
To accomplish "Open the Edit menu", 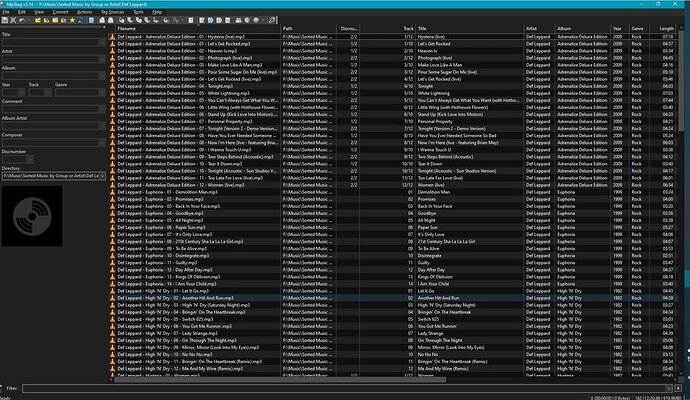I will click(x=22, y=12).
